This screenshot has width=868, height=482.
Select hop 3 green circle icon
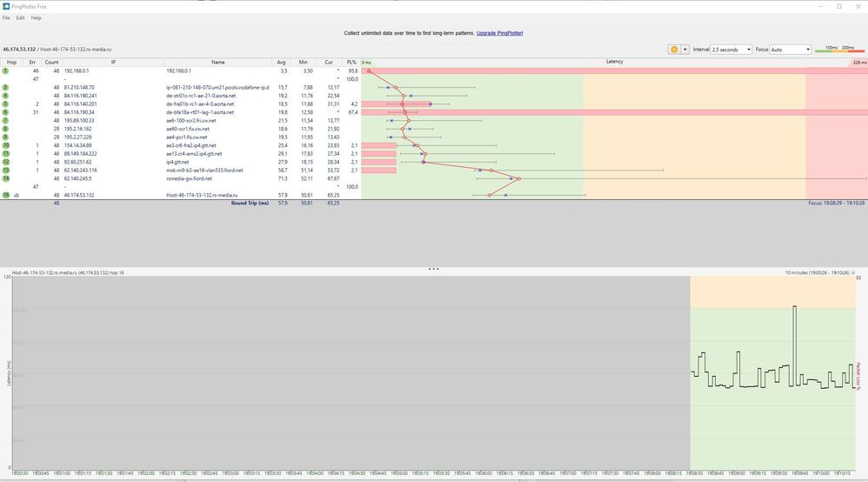5,88
